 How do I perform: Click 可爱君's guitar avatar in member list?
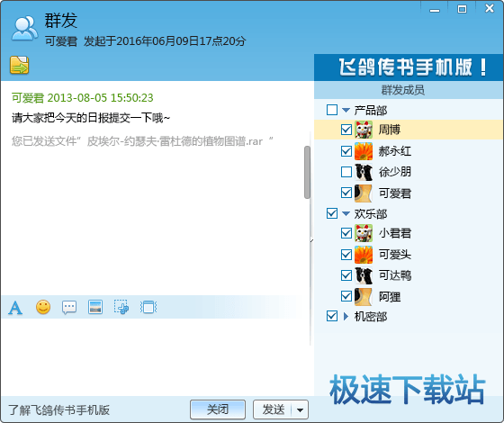(x=364, y=193)
